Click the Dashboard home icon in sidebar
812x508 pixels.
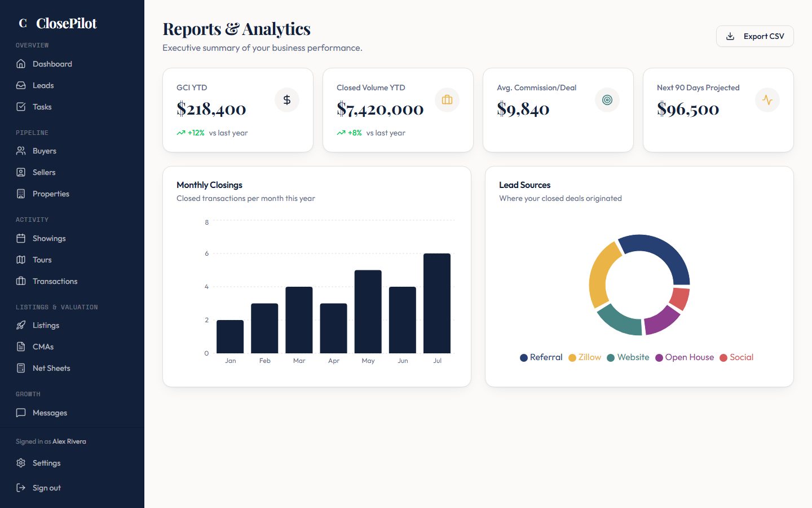[x=21, y=64]
